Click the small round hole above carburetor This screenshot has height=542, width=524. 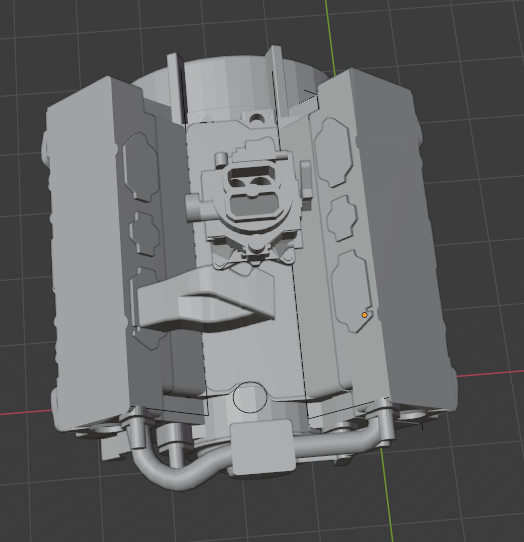(256, 120)
